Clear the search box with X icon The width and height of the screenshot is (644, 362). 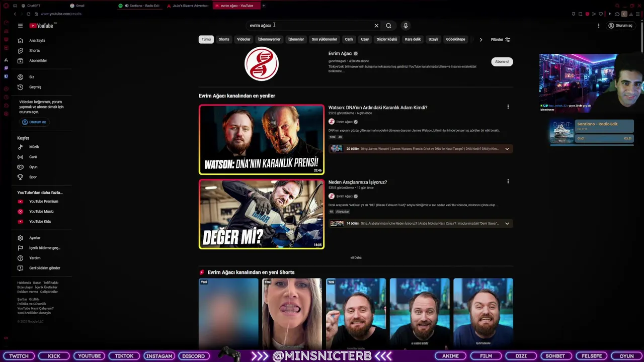376,26
